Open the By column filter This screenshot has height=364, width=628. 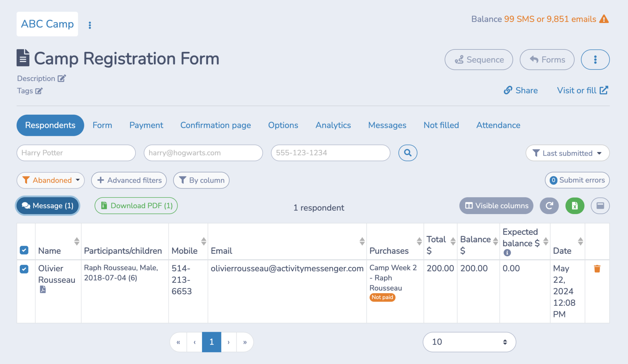coord(201,180)
